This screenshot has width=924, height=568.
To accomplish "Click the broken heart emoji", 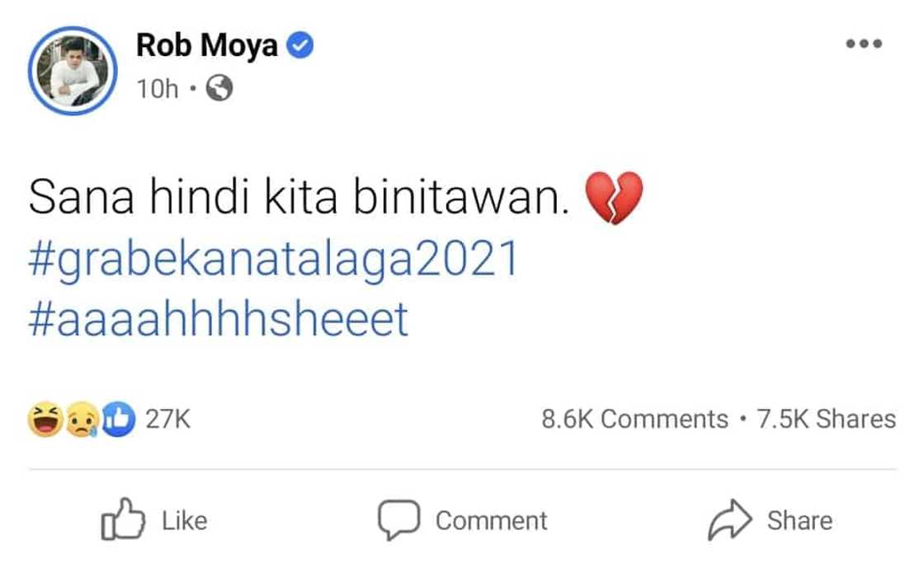I will point(612,199).
